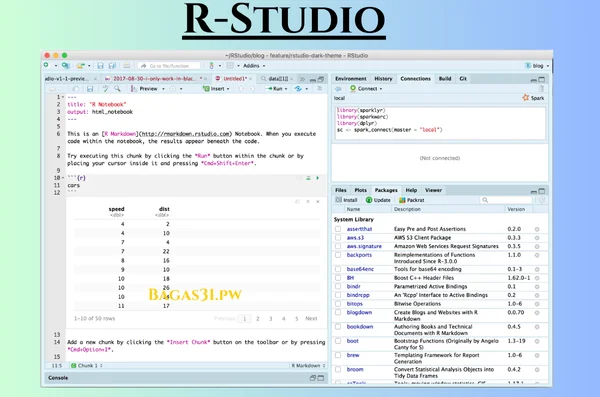
Task: Click the Packrat button
Action: coord(412,200)
